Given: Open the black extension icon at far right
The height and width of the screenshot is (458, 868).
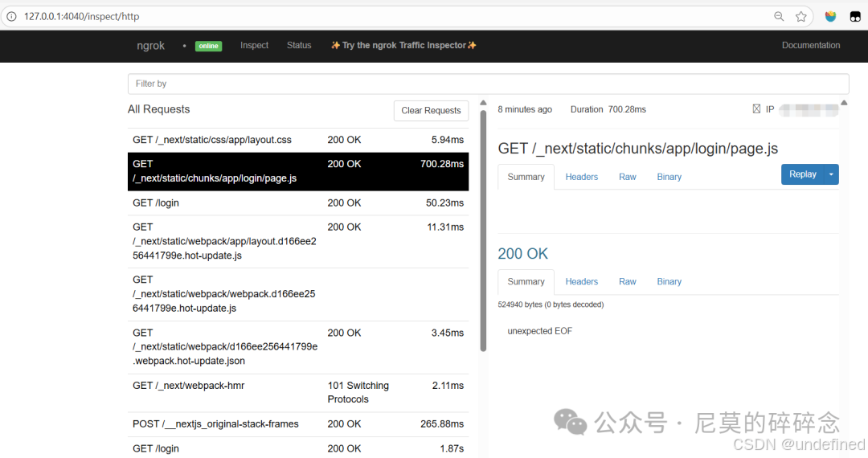Looking at the screenshot, I should pos(855,17).
